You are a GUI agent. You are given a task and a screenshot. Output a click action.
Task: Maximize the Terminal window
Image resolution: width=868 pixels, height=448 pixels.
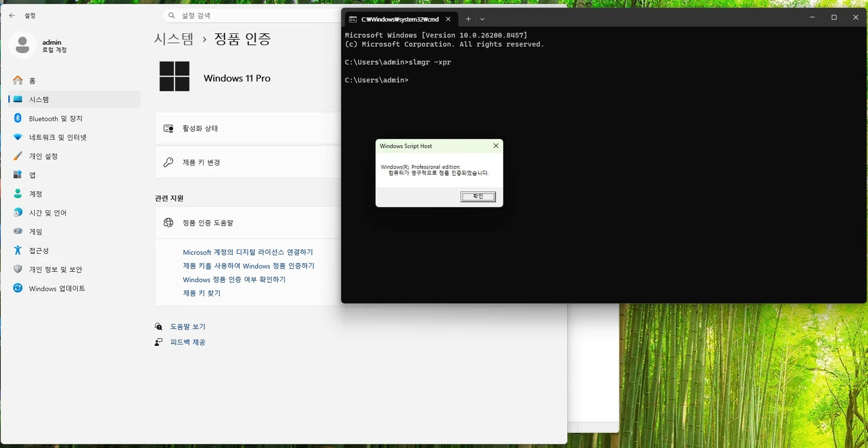(x=834, y=17)
